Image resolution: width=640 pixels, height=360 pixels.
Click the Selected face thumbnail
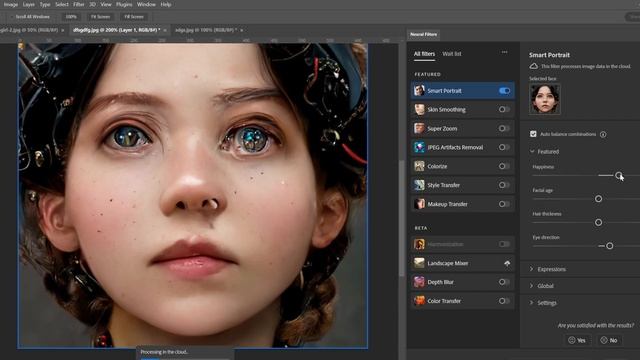545,99
